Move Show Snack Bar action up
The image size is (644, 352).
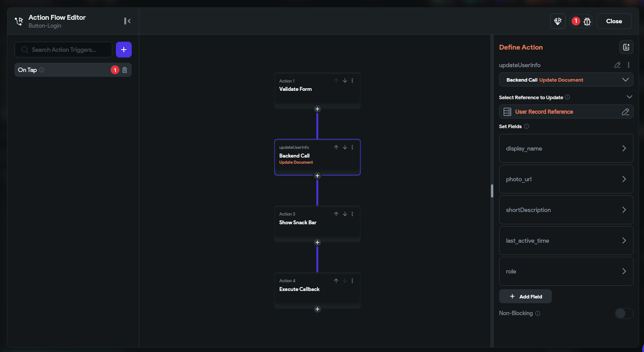[336, 214]
